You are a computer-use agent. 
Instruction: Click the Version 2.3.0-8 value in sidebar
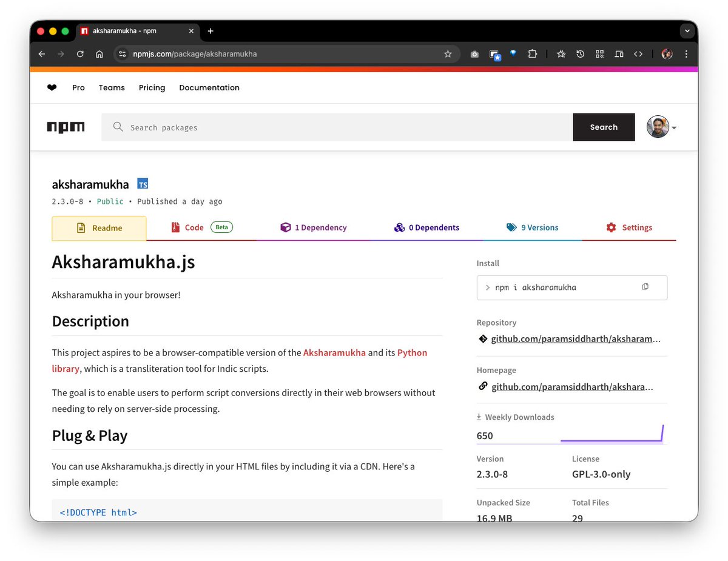(x=492, y=474)
